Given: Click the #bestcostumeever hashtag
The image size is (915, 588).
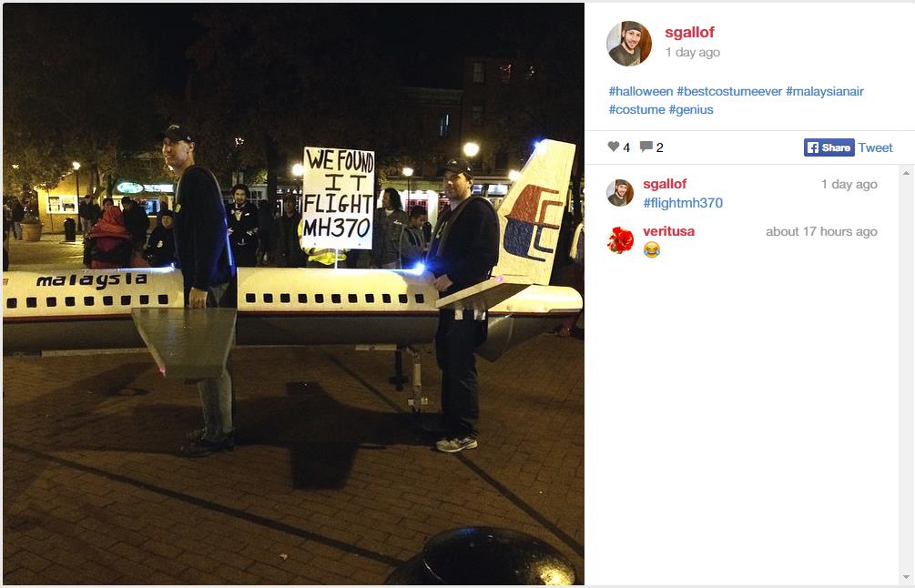Looking at the screenshot, I should coord(729,91).
